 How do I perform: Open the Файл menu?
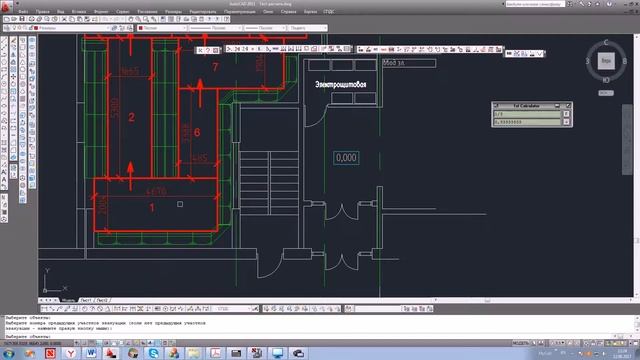pos(23,12)
